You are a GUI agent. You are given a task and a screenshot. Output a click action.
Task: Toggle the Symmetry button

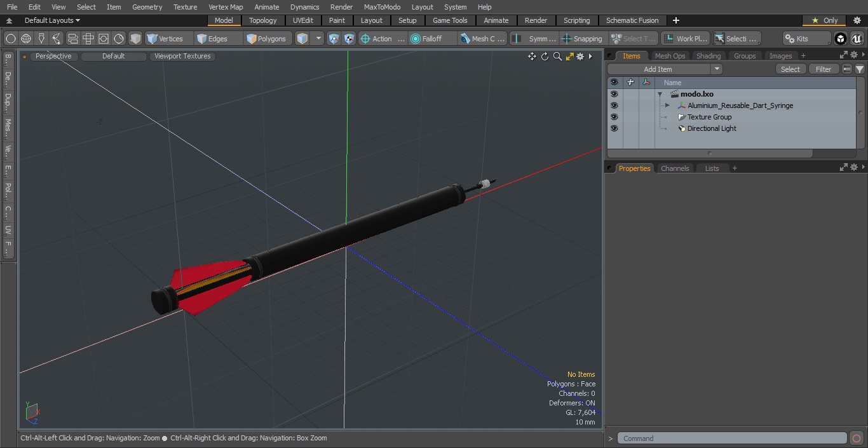point(535,39)
